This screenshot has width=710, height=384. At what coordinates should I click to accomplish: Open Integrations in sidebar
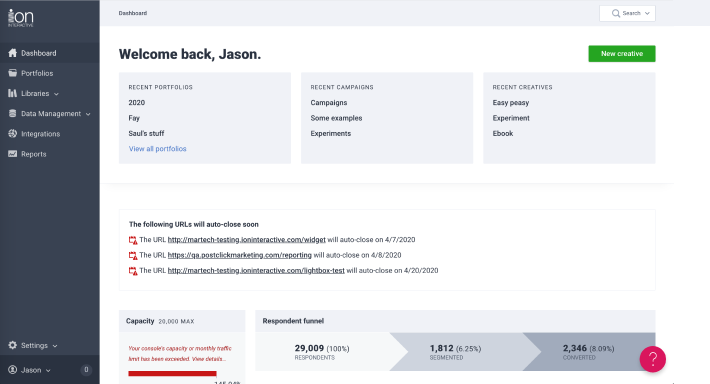(50, 134)
